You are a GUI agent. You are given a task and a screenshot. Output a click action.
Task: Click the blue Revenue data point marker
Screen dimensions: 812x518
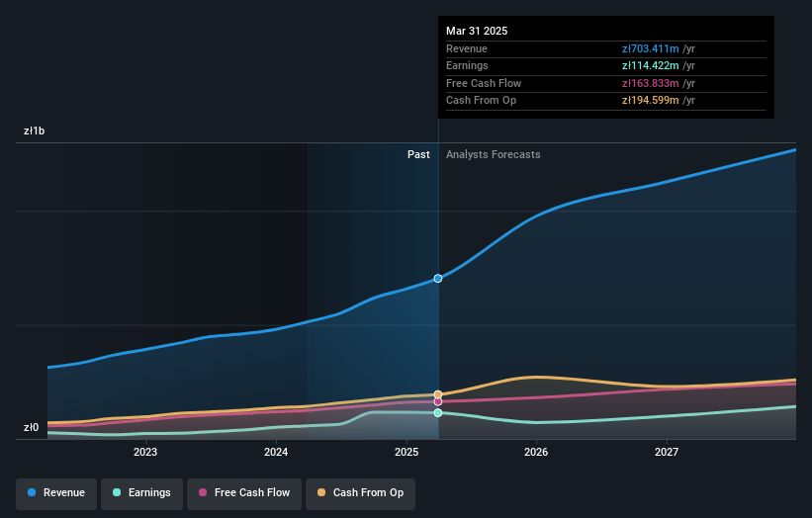438,279
